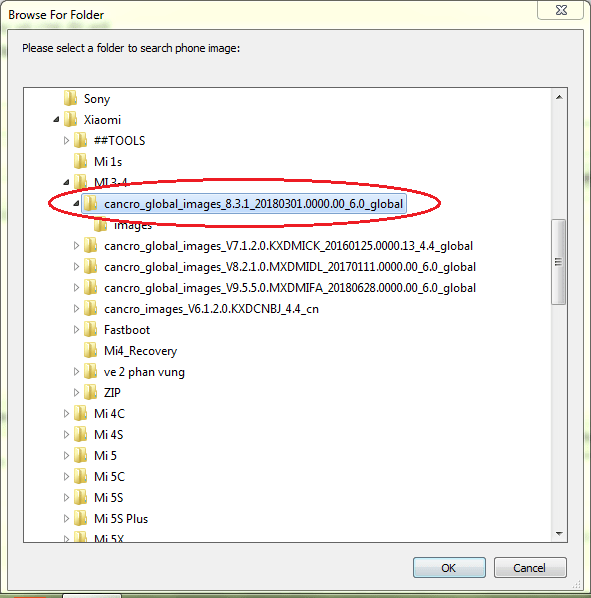
Task: Click the Mi 5 folder icon
Action: click(x=80, y=455)
